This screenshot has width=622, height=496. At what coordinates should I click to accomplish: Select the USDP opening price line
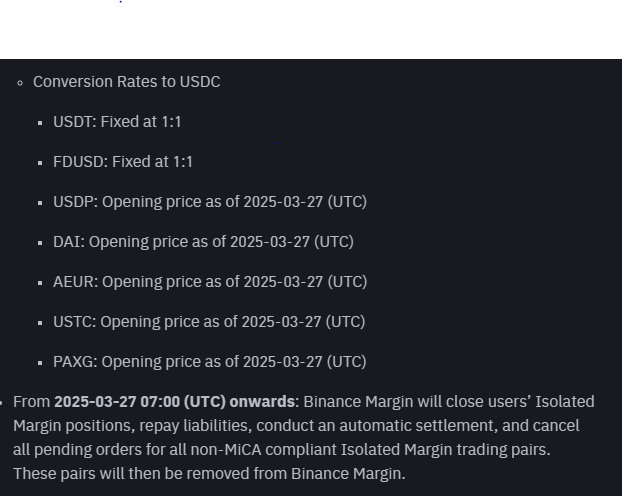click(210, 202)
